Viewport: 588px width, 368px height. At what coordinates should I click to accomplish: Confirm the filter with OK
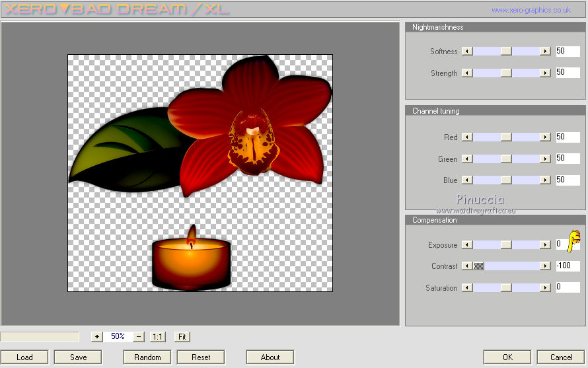[507, 357]
